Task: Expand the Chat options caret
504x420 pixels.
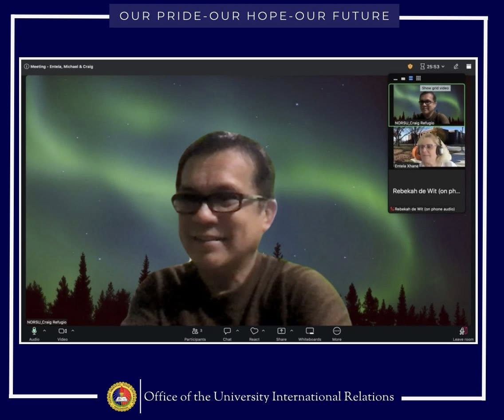Action: click(x=237, y=331)
